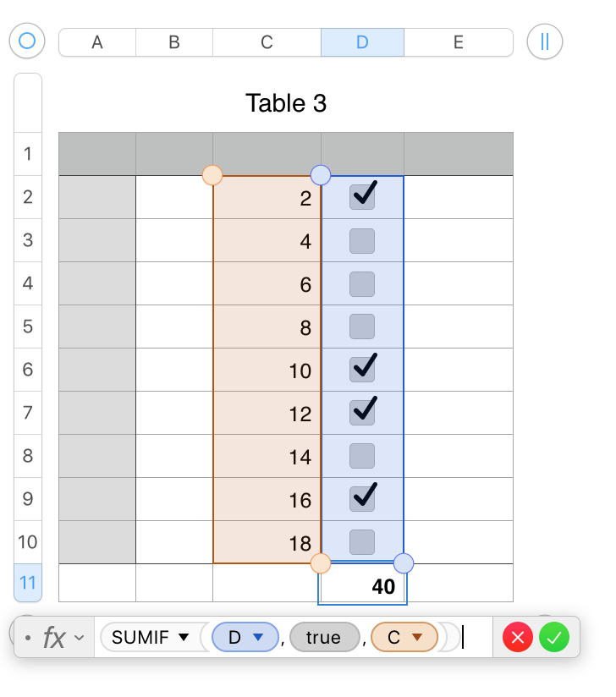Check the empty checkbox in row 10

tap(362, 541)
